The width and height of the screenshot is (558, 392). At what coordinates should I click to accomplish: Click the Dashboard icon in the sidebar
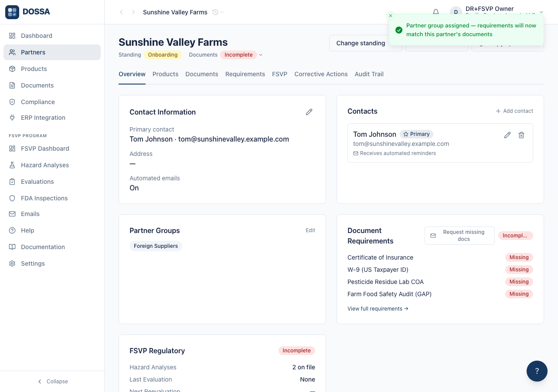(12, 36)
